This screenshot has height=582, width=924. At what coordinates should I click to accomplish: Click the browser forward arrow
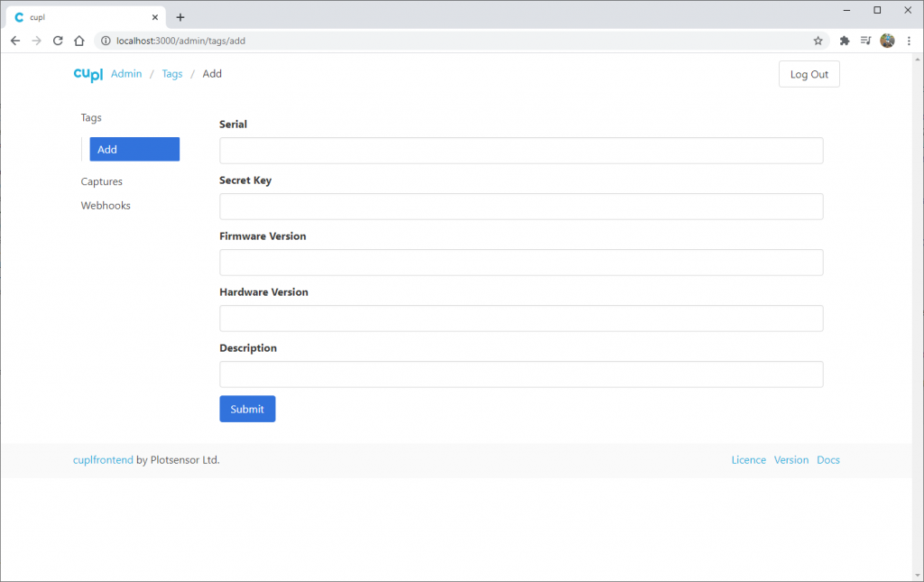(x=36, y=41)
